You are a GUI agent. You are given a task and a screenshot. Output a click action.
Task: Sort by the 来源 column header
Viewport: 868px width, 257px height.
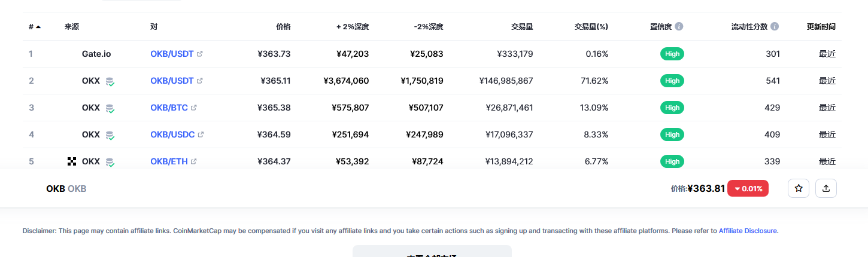tap(72, 27)
